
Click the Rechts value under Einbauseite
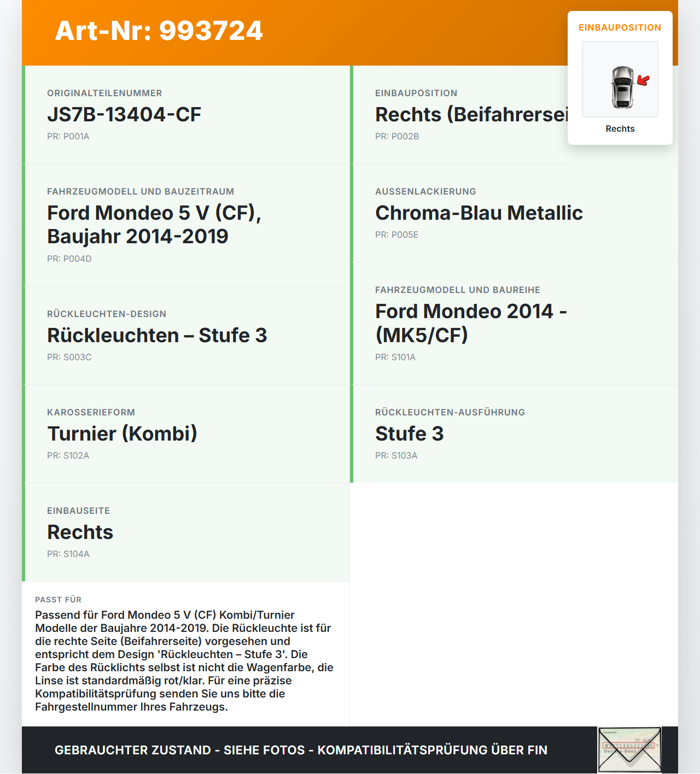(x=80, y=532)
